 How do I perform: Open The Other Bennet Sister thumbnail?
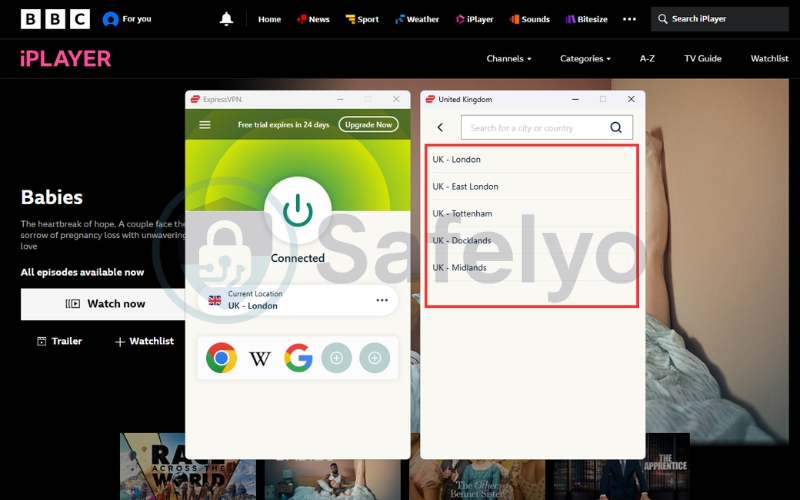(x=477, y=480)
